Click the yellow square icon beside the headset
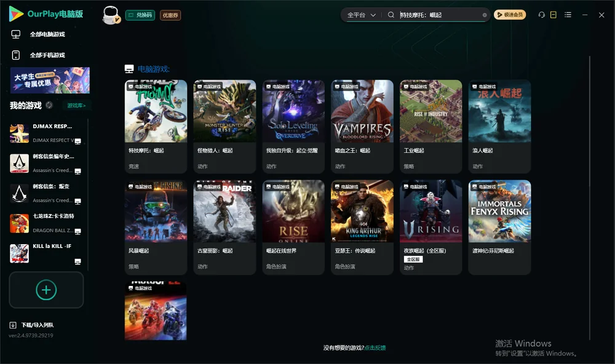Screen dimensions: 615x364 tap(553, 15)
